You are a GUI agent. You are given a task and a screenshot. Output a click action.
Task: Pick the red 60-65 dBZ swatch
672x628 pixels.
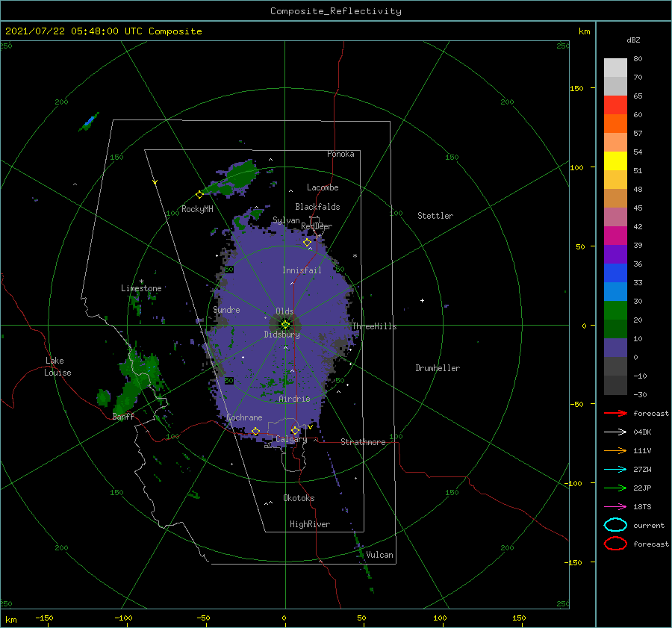pos(615,105)
